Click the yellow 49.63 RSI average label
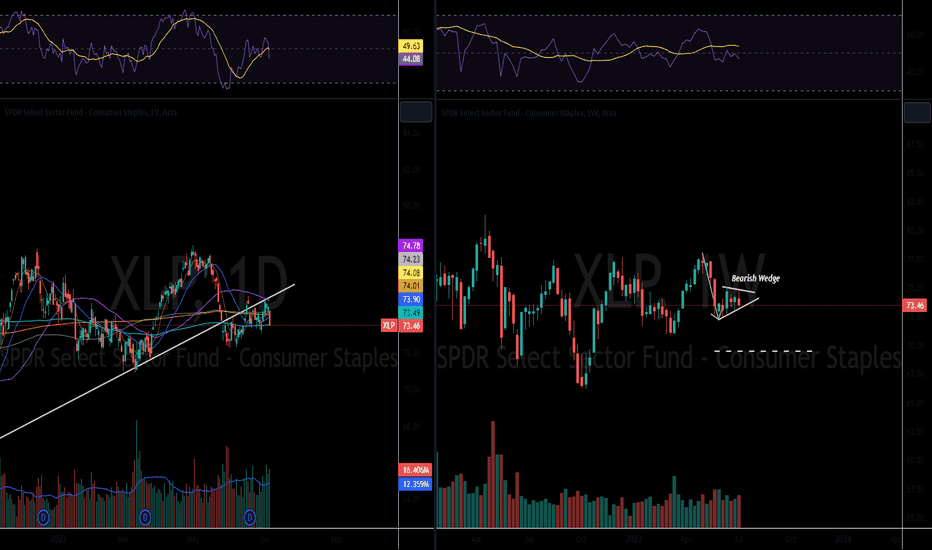Screen dimensions: 932x550 [411, 46]
